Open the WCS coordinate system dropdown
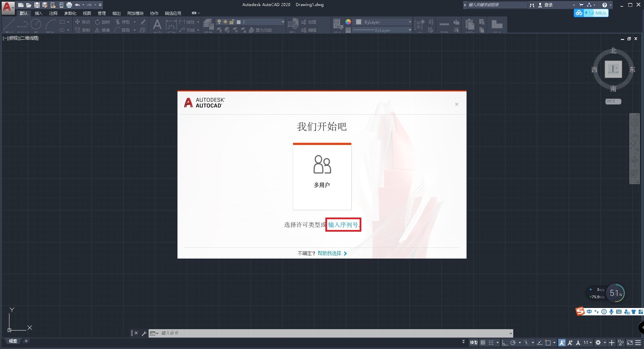Image resolution: width=644 pixels, height=349 pixels. pyautogui.click(x=613, y=101)
